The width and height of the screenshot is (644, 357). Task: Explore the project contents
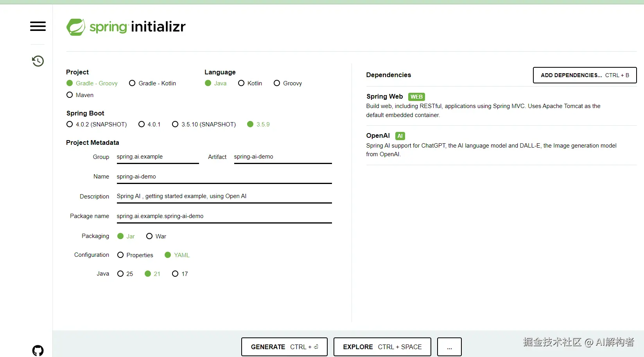pyautogui.click(x=382, y=347)
